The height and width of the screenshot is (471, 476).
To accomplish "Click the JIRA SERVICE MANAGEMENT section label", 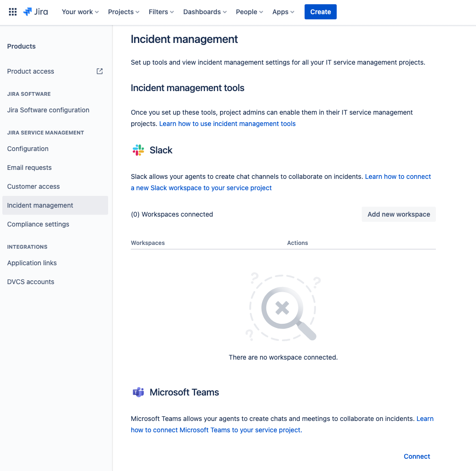I will point(45,133).
